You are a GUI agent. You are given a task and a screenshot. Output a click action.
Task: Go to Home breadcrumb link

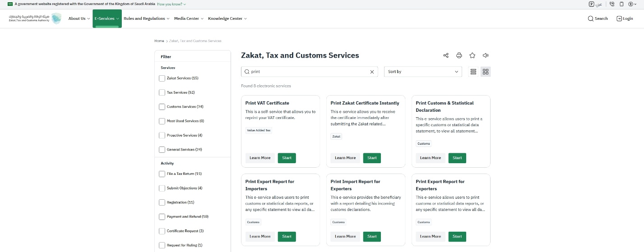(159, 41)
